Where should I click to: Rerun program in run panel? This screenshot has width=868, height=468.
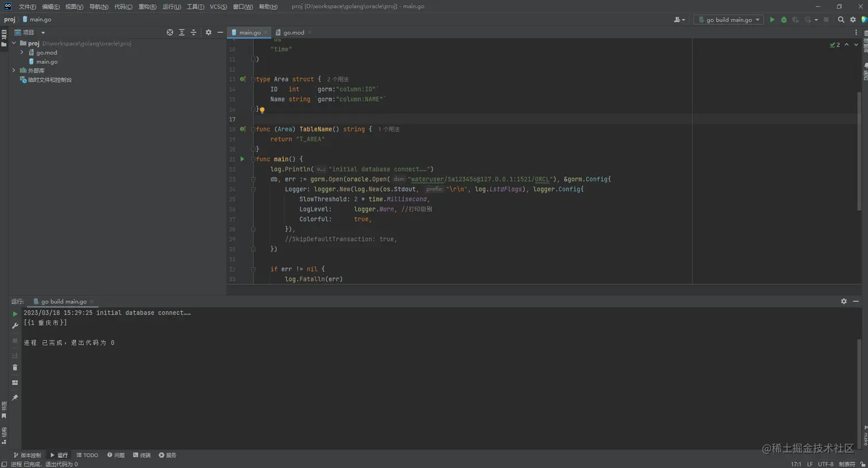[15, 314]
